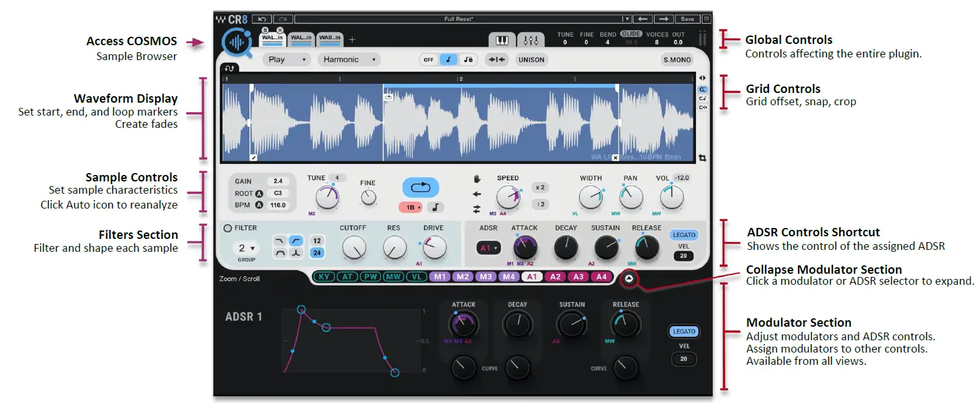Viewport: 980px width, 410px height.
Task: Open the hamburger menu at top right
Action: (x=706, y=18)
